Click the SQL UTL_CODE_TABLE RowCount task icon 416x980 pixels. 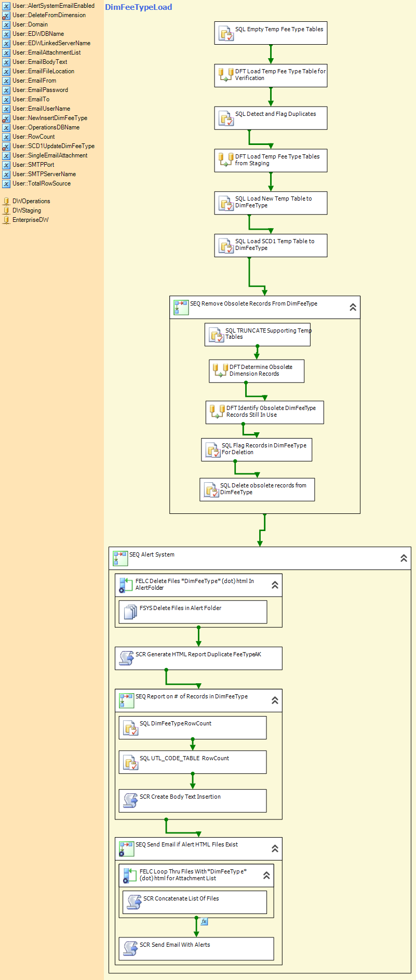(131, 762)
